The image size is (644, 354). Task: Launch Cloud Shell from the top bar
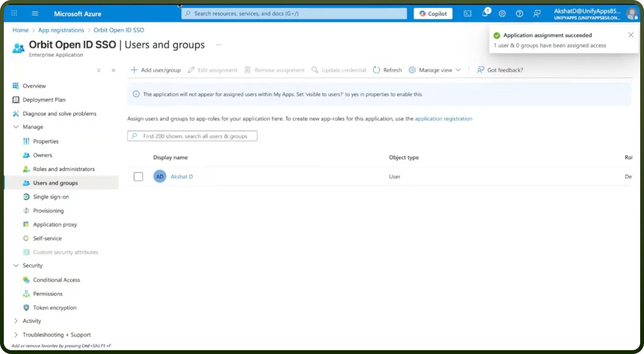click(x=467, y=14)
